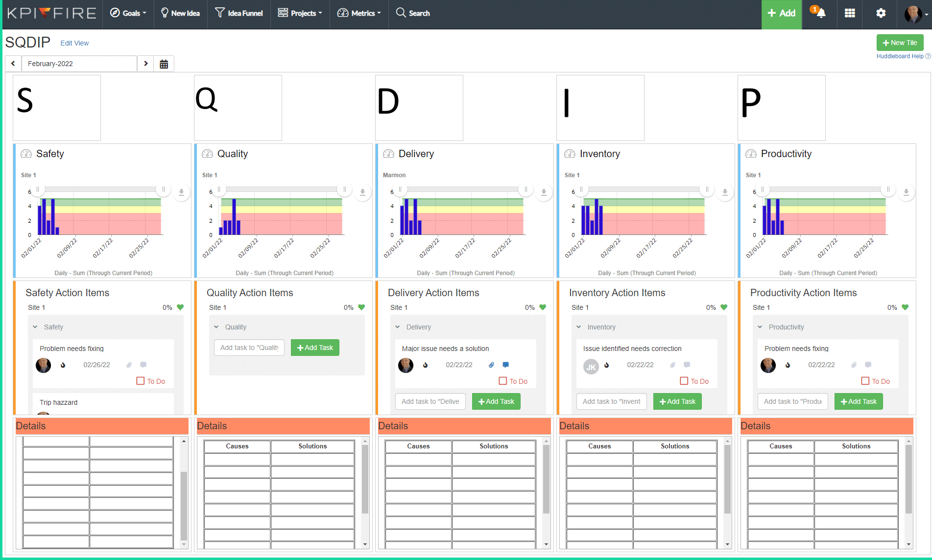Open the calendar date picker icon
The height and width of the screenshot is (560, 932).
(x=164, y=64)
